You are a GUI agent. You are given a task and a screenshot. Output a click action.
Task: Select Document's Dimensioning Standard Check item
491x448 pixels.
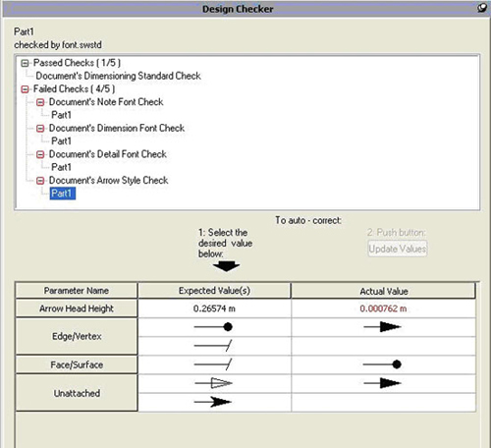(118, 76)
